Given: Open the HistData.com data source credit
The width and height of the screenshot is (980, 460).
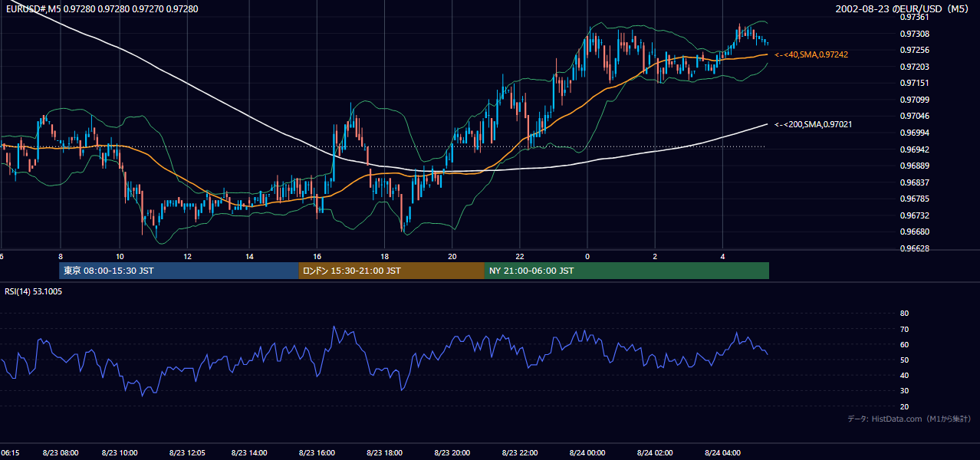Looking at the screenshot, I should tap(909, 419).
